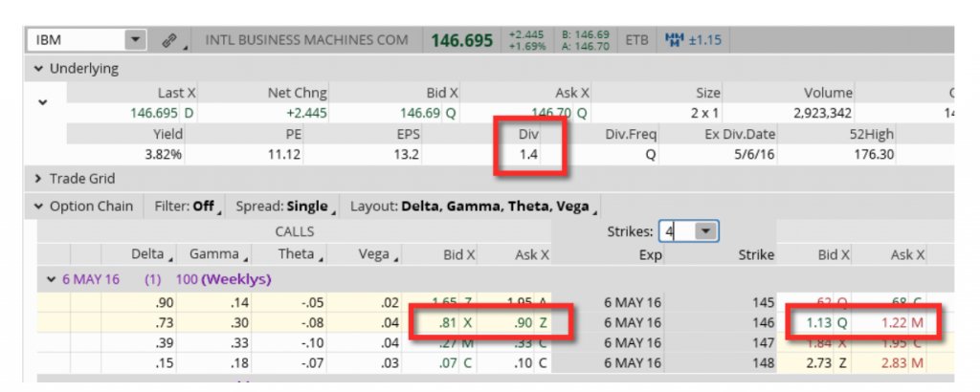Collapse the 6 MAY 16 Weeklys expiration
Image resolution: width=980 pixels, height=392 pixels.
[52, 279]
